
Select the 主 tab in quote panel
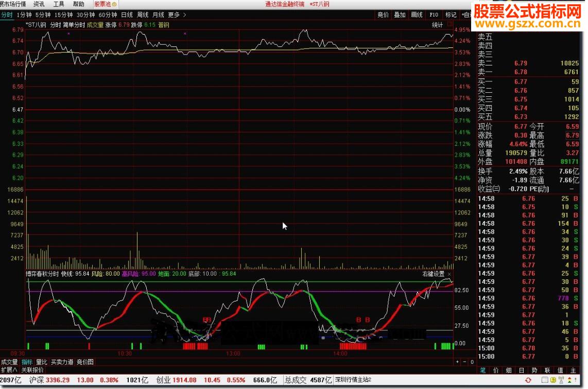click(x=573, y=370)
